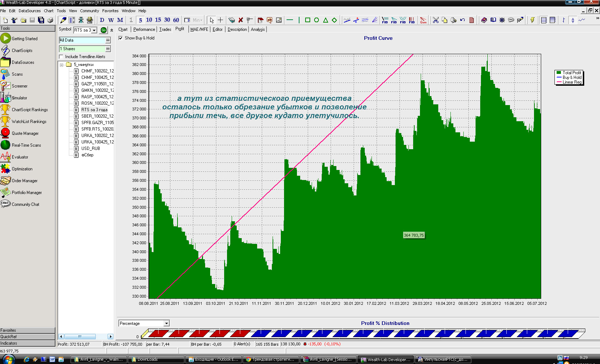Open the Community menu
The height and width of the screenshot is (364, 600).
pyautogui.click(x=90, y=11)
